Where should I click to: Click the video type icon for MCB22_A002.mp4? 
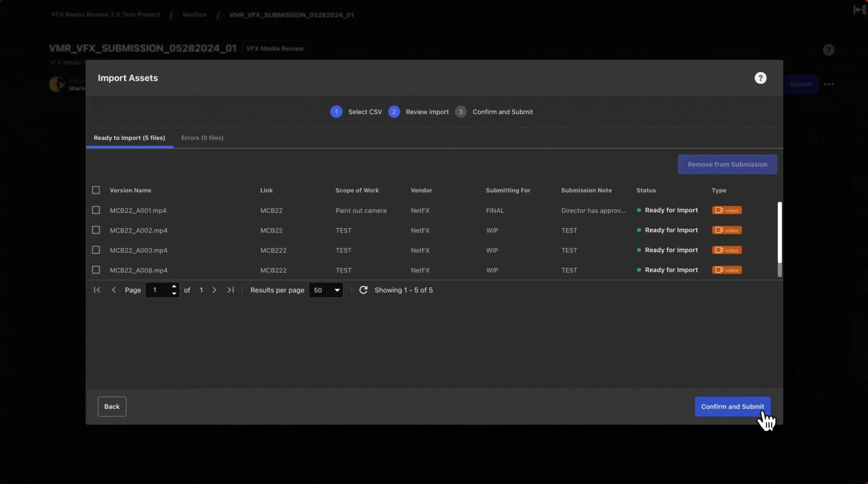726,230
